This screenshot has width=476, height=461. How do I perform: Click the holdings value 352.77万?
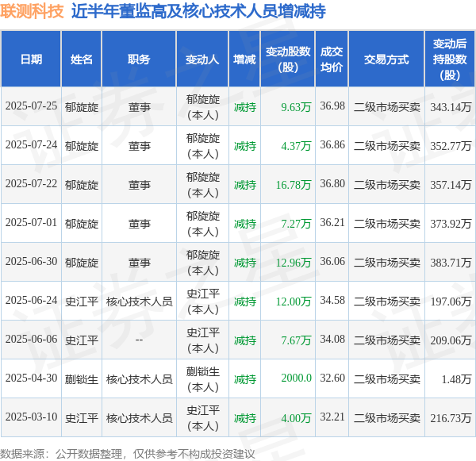point(451,146)
